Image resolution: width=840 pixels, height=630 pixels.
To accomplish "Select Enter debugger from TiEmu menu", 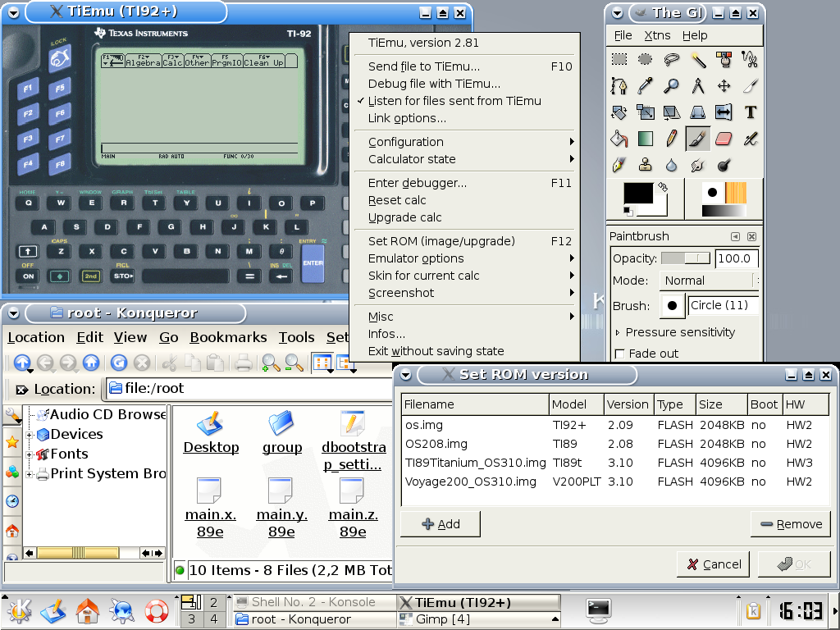I will (x=464, y=183).
